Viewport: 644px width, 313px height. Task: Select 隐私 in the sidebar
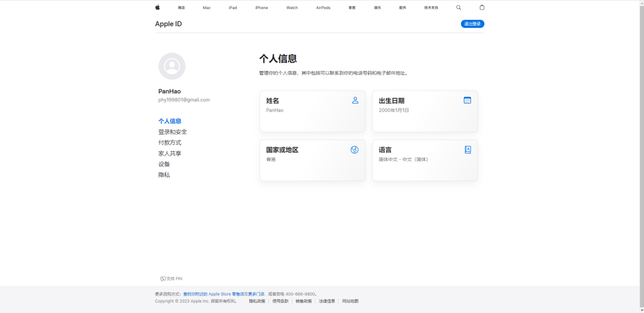(x=164, y=175)
